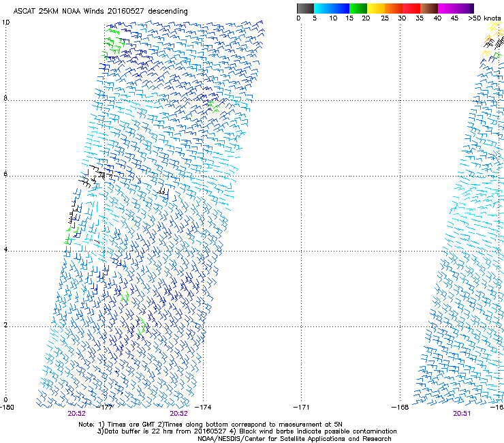Screen dimensions: 504x443
Task: Click the 20:52 time stamp near -174
Action: coord(178,414)
